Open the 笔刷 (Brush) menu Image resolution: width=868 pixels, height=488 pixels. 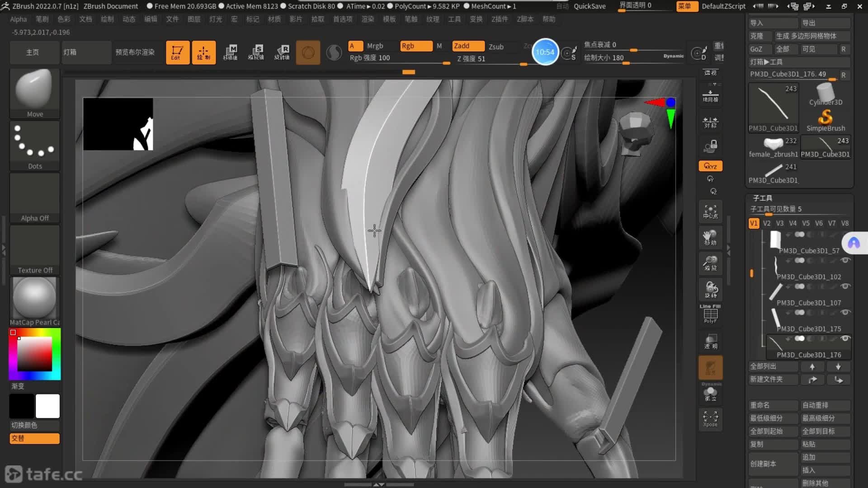tap(42, 19)
